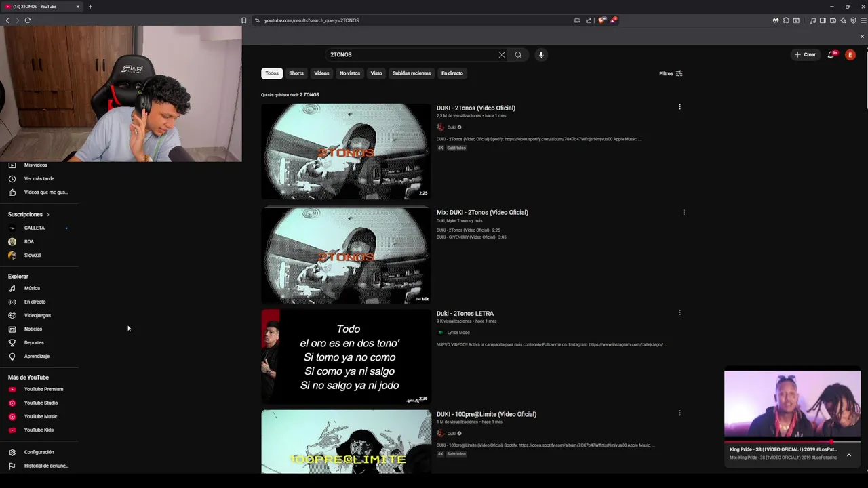Open notifications bell icon

831,55
